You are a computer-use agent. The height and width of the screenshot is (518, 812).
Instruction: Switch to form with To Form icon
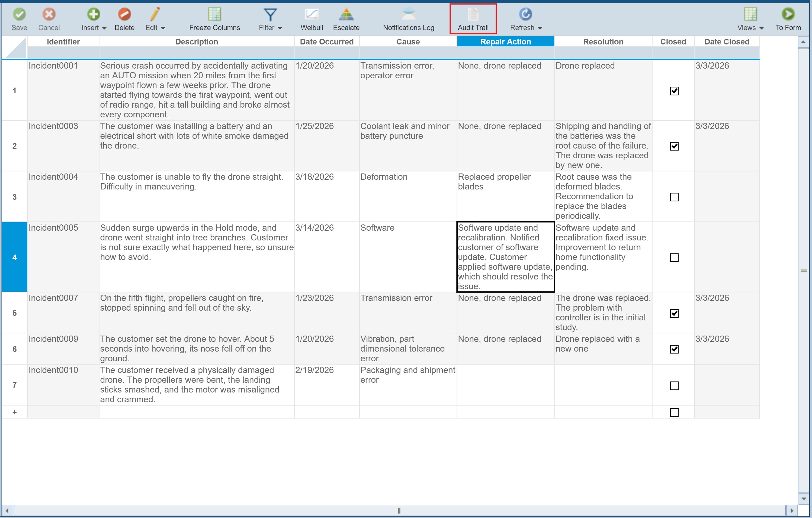coord(788,14)
